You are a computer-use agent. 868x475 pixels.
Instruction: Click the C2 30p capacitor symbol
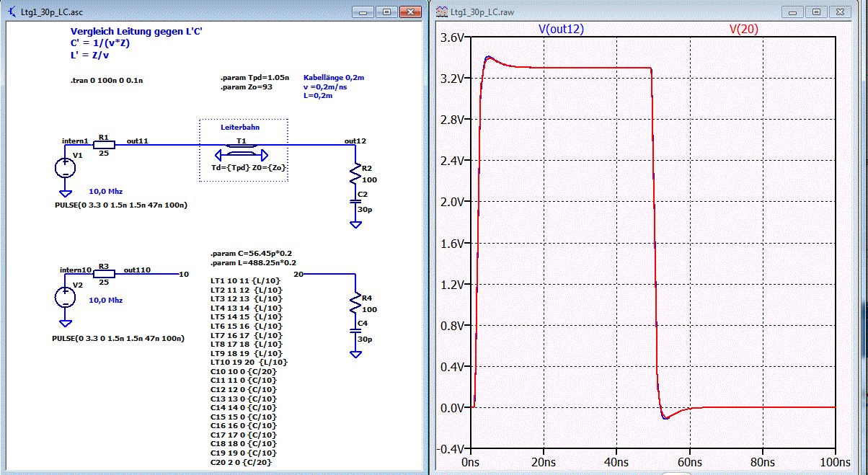[355, 203]
